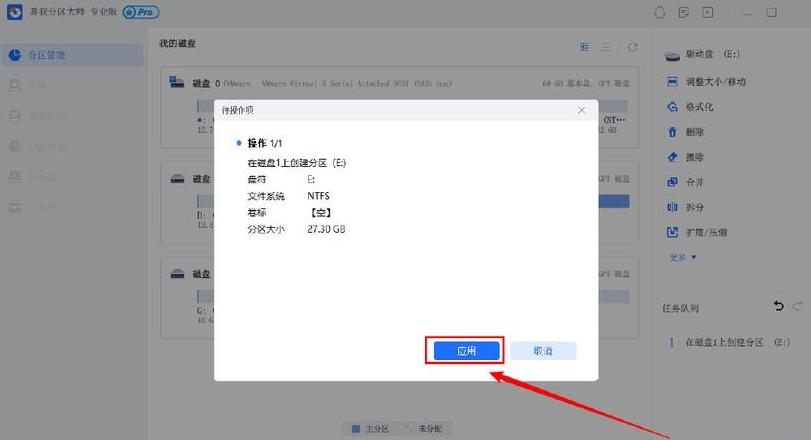The image size is (811, 440).
Task: Select the D: partition label
Action: (201, 215)
